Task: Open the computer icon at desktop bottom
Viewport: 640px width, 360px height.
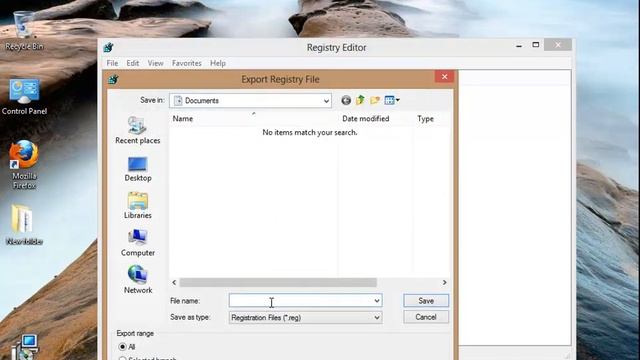Action: click(x=25, y=347)
